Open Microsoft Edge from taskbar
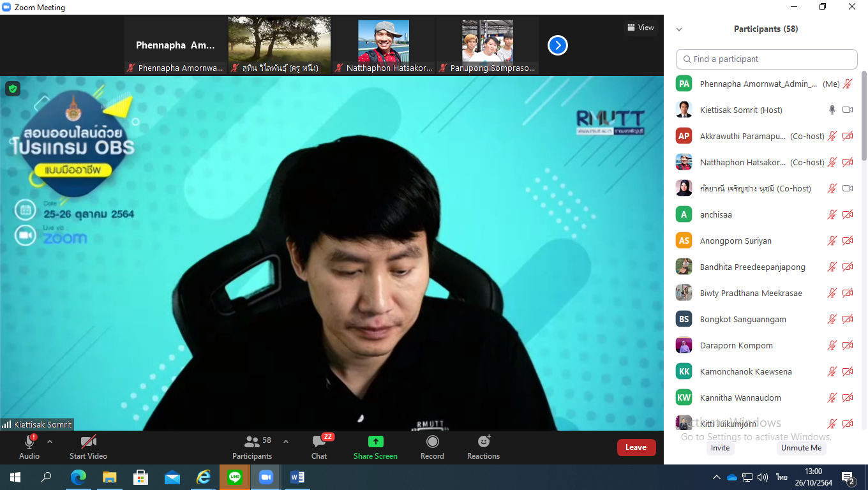 [x=79, y=477]
